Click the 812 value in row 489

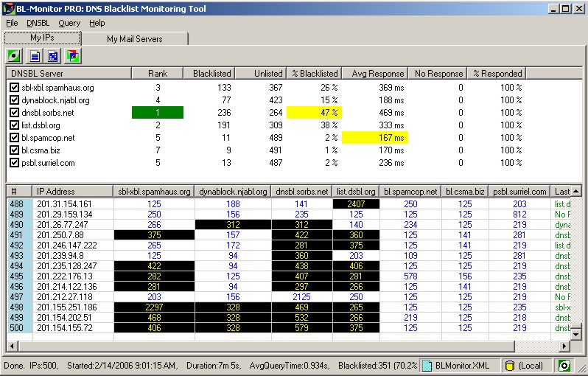point(519,215)
